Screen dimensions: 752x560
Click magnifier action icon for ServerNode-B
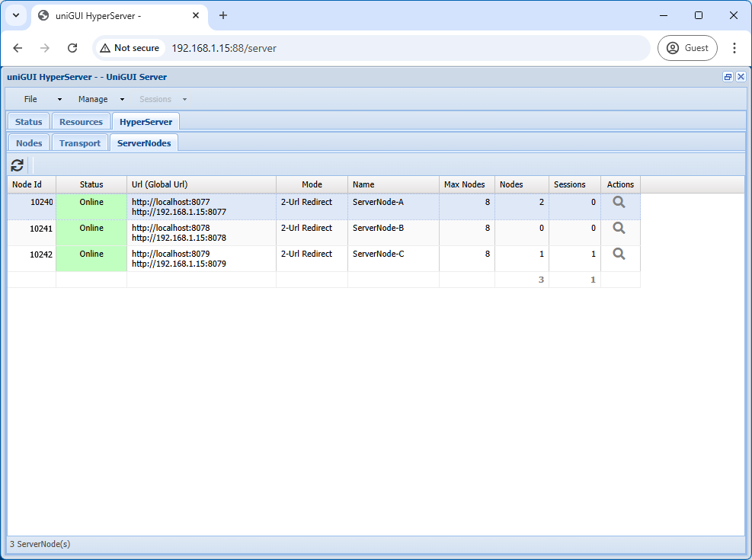point(619,229)
